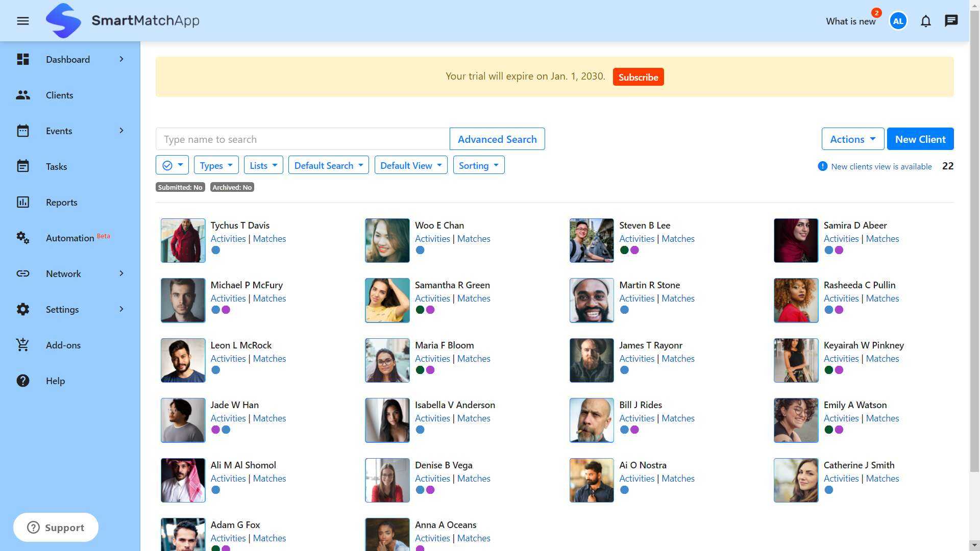
Task: Open the Tasks calendar icon
Action: pos(22,166)
